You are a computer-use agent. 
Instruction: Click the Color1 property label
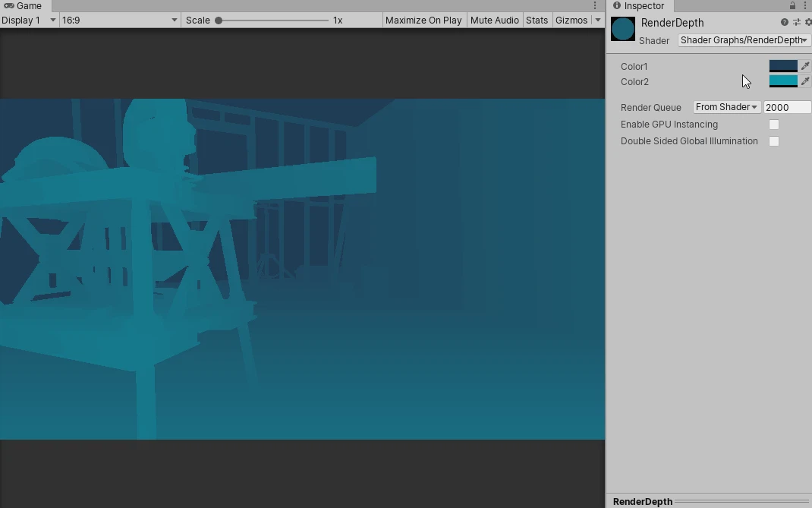point(634,66)
